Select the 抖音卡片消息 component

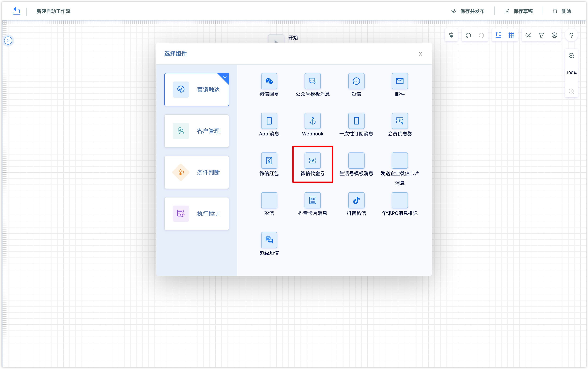click(x=312, y=204)
